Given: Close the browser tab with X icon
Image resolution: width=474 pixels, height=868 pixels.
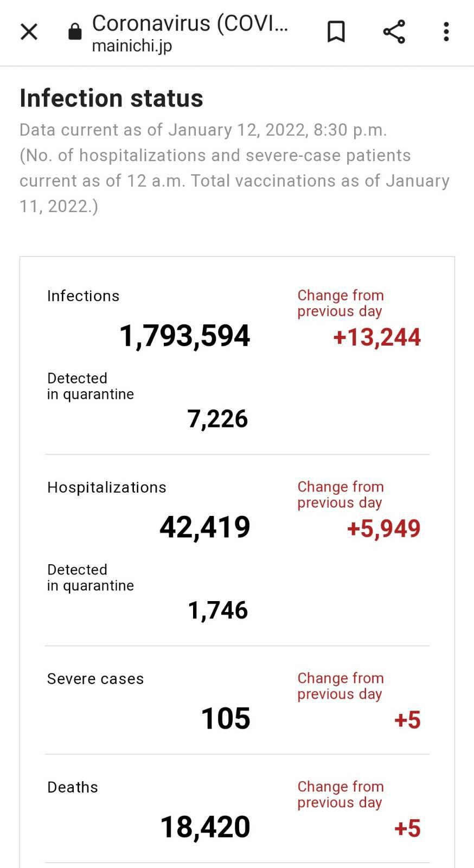Looking at the screenshot, I should point(29,32).
